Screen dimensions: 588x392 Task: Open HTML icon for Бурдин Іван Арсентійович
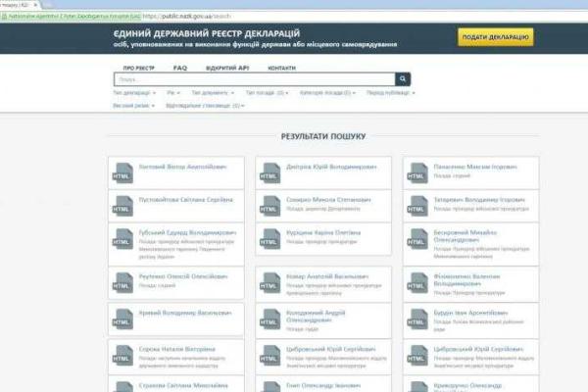pyautogui.click(x=417, y=319)
